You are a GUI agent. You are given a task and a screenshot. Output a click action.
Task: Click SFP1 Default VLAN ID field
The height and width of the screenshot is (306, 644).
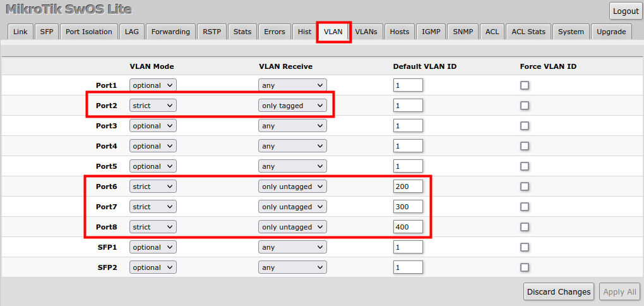click(x=408, y=247)
